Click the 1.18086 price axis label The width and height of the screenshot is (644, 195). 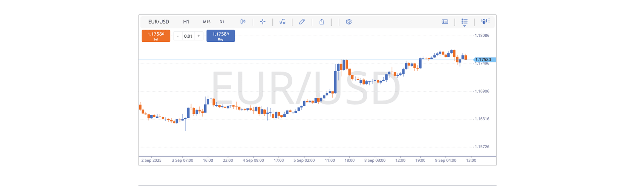tap(482, 35)
